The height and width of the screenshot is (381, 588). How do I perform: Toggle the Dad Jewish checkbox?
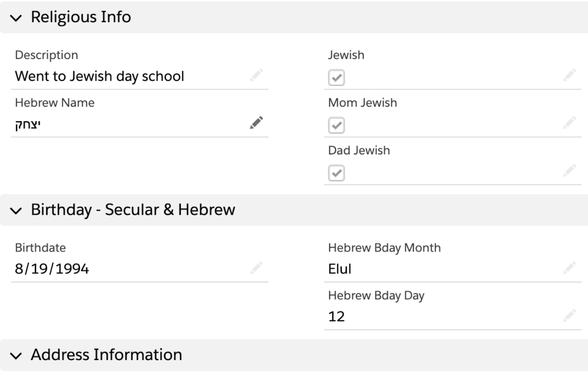pos(336,173)
